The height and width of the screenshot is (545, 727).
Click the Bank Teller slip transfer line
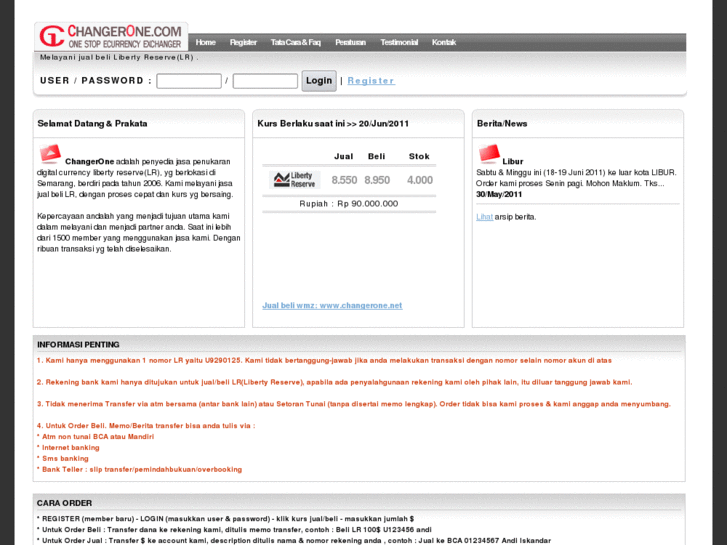[x=139, y=469]
